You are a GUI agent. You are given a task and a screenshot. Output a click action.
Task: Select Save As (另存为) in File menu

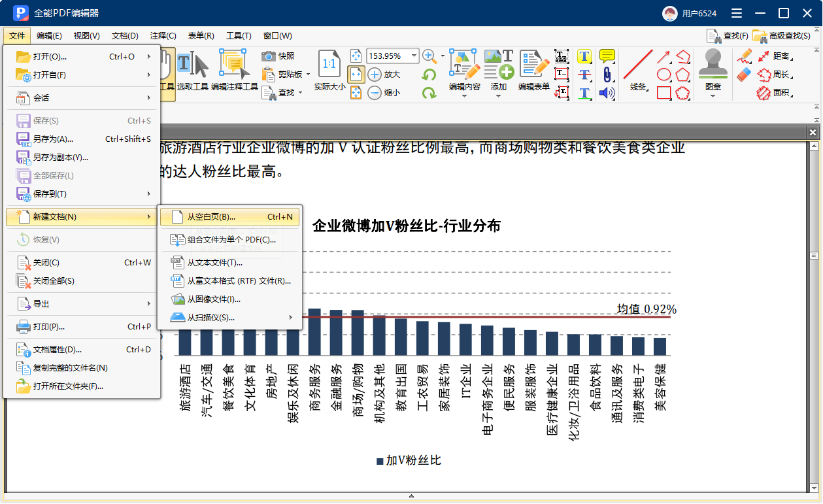[53, 139]
